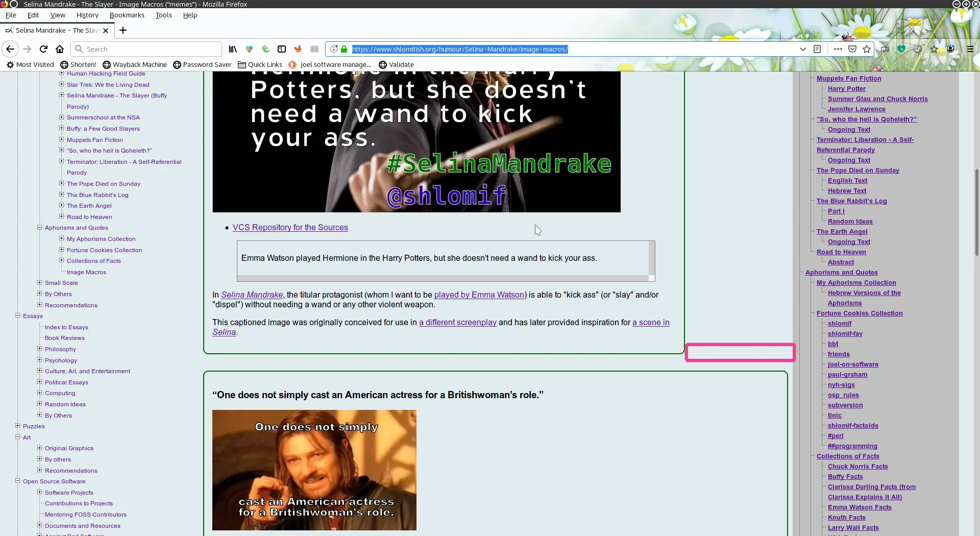Expand the Political Essays tree node
This screenshot has width=980, height=536.
[39, 382]
